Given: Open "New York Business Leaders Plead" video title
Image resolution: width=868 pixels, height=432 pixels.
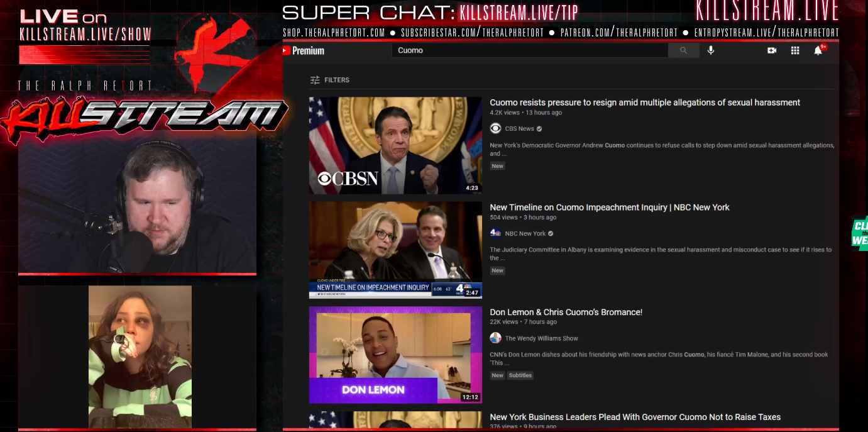Looking at the screenshot, I should click(635, 417).
